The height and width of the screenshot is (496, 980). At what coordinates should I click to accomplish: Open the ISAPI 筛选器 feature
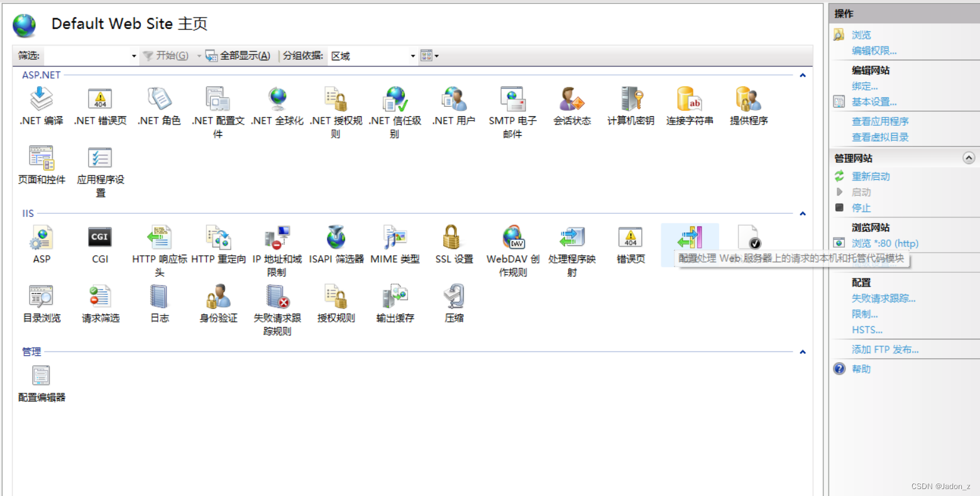click(336, 245)
